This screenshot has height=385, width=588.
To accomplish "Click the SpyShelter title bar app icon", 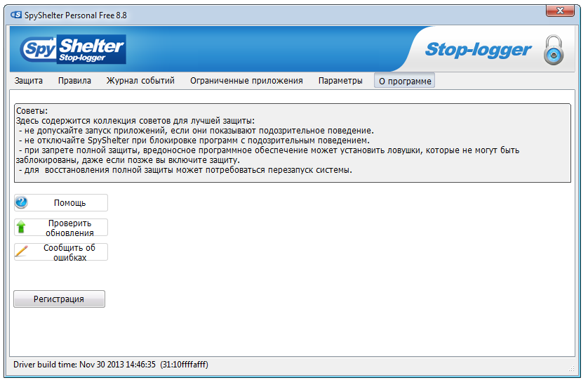I will (16, 15).
